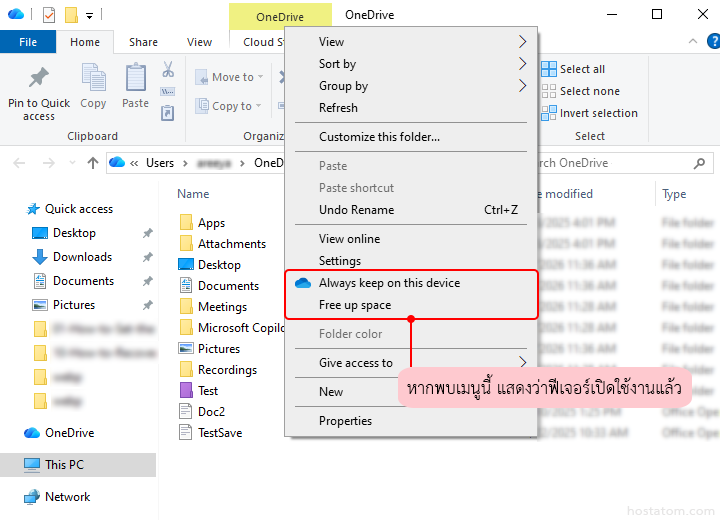Open Documents in Quick access
Image resolution: width=720 pixels, height=520 pixels.
(x=83, y=281)
